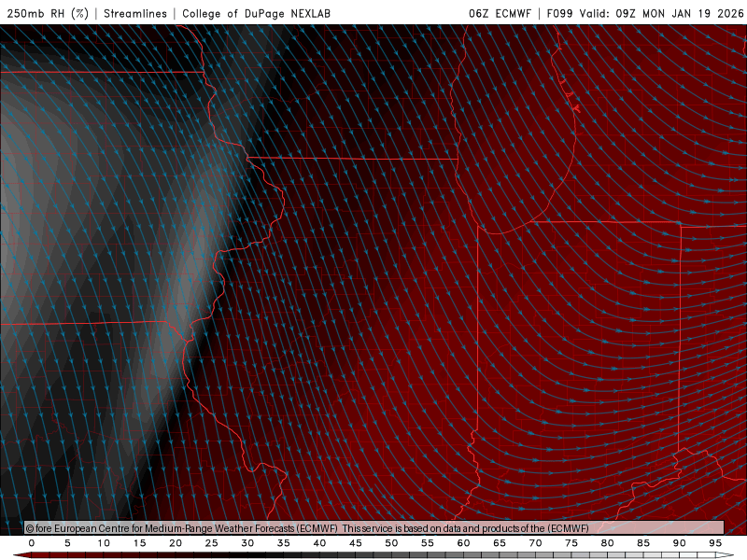The image size is (747, 560).
Task: Click the "15" colorbar scale label
Action: pos(139,543)
